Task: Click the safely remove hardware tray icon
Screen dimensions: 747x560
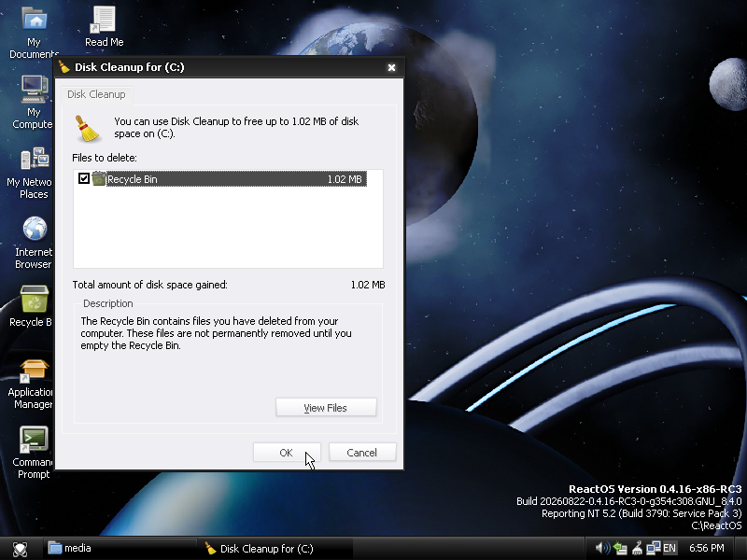Action: 620,549
